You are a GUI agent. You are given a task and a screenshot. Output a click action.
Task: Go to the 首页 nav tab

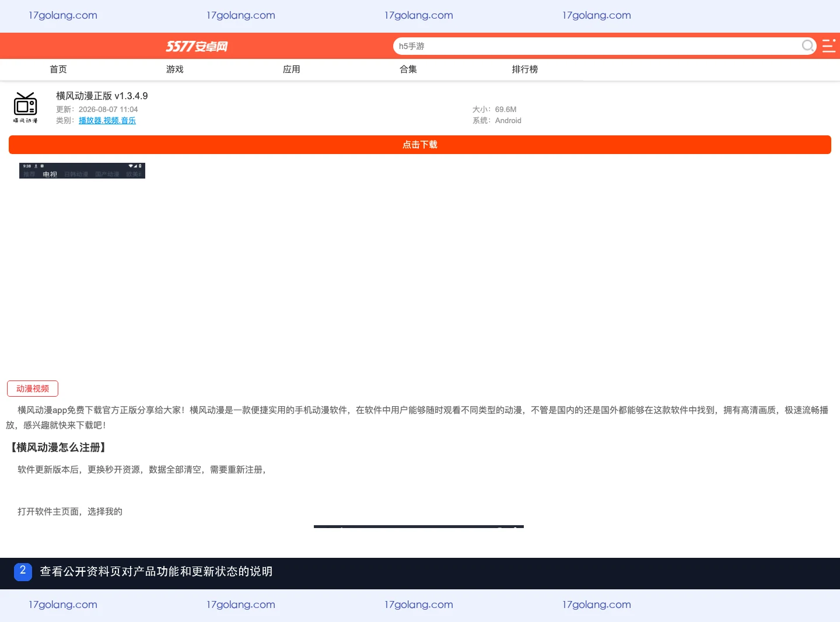(58, 69)
